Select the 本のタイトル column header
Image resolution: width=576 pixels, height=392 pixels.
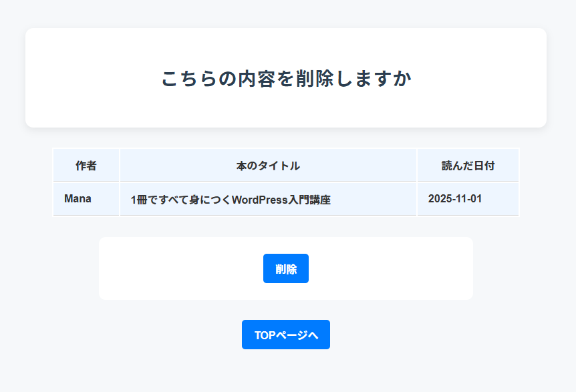click(268, 166)
